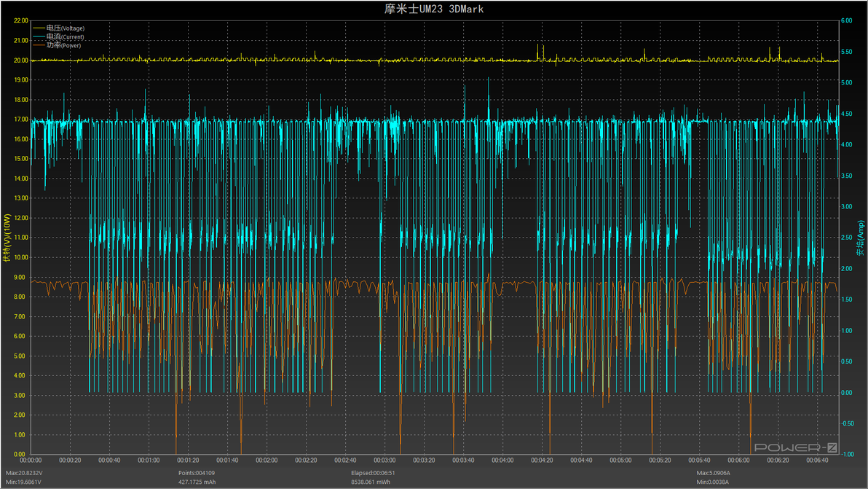Image resolution: width=868 pixels, height=489 pixels.
Task: Click the 00:02:00 time axis label
Action: [x=267, y=460]
